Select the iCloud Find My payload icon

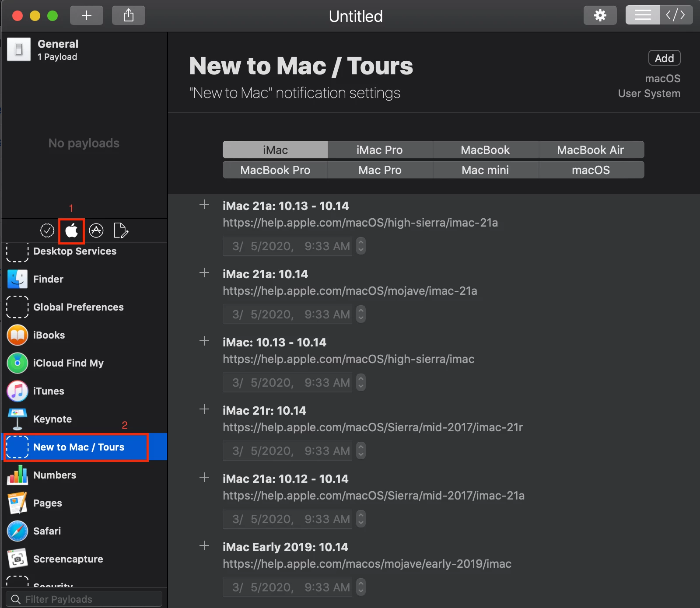pos(17,363)
